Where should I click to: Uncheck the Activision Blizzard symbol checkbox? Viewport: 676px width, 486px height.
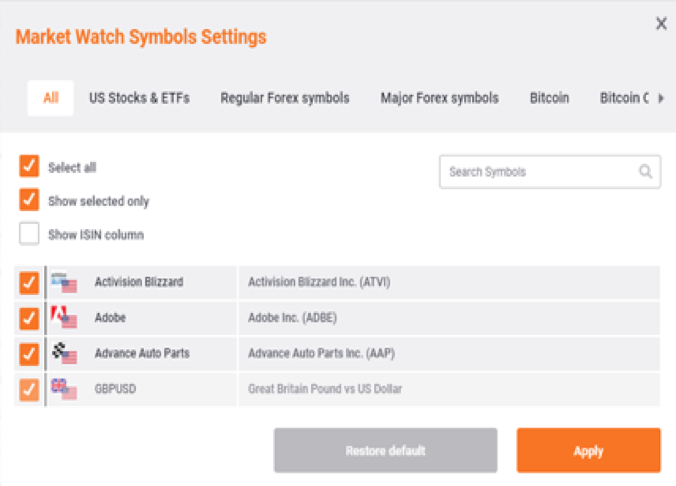click(29, 283)
